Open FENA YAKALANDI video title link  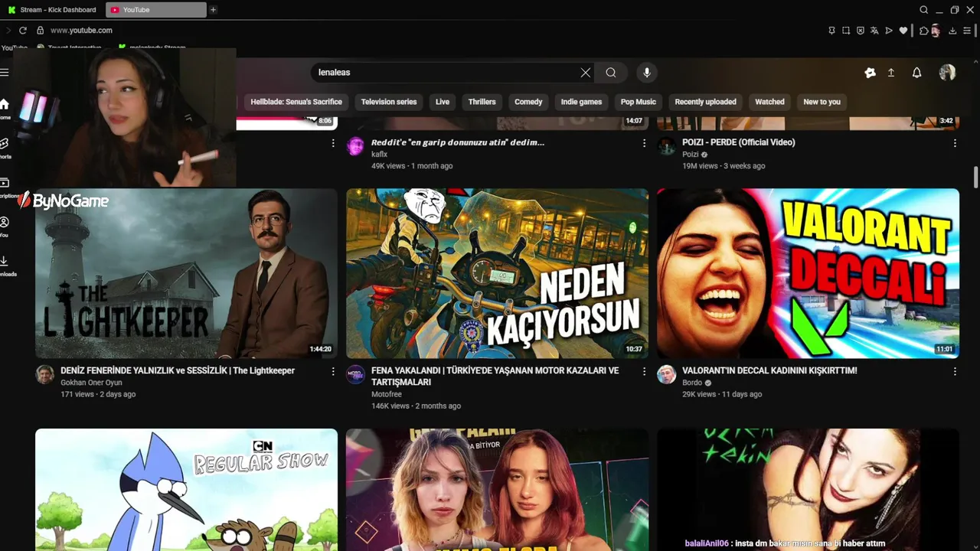pos(495,376)
